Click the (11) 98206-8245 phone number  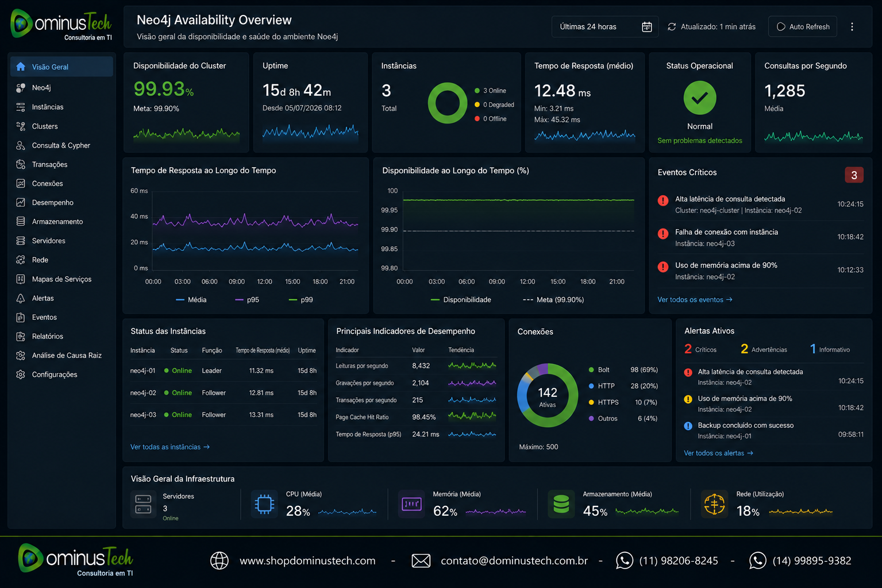[x=679, y=561]
